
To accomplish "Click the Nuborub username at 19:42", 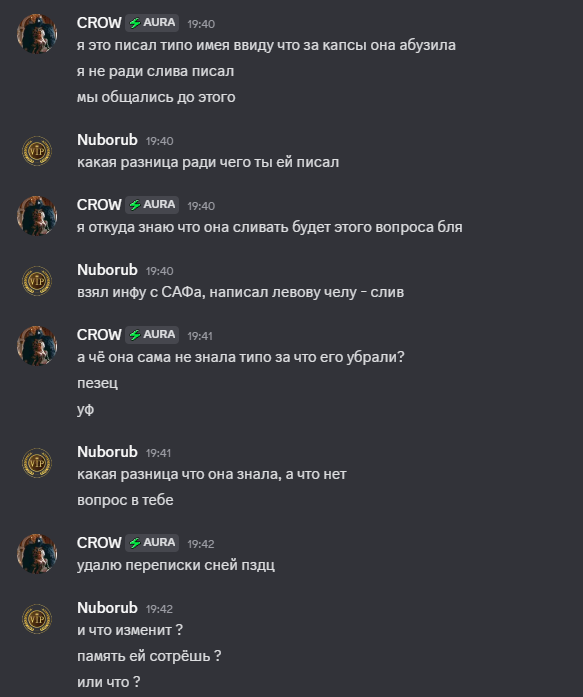I will click(x=107, y=608).
